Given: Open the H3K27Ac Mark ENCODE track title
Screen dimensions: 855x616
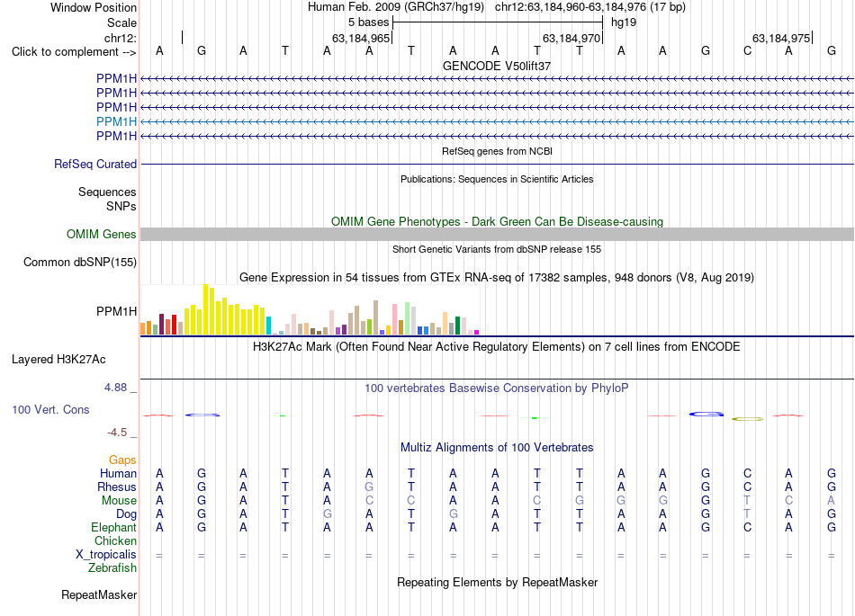Looking at the screenshot, I should pyautogui.click(x=497, y=347).
